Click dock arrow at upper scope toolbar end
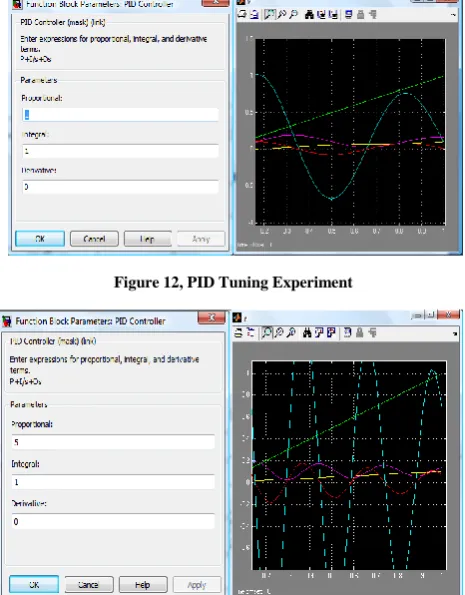Screen dimensions: 465x595 [x=454, y=15]
